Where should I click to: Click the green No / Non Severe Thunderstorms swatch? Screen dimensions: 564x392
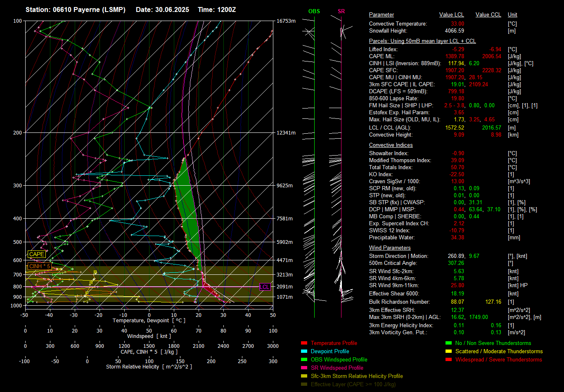tap(448, 343)
